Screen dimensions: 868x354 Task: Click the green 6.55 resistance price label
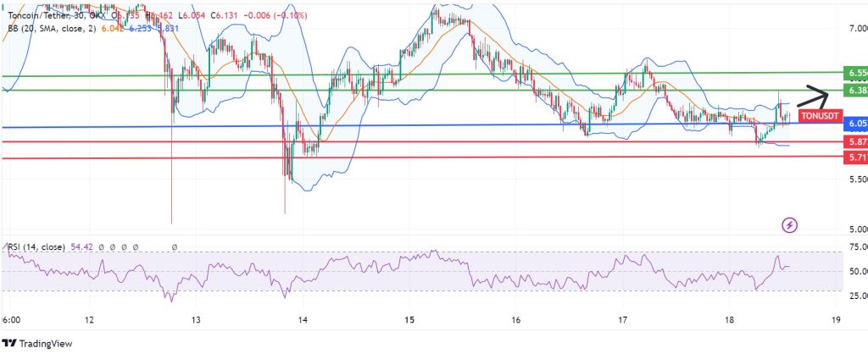(855, 74)
